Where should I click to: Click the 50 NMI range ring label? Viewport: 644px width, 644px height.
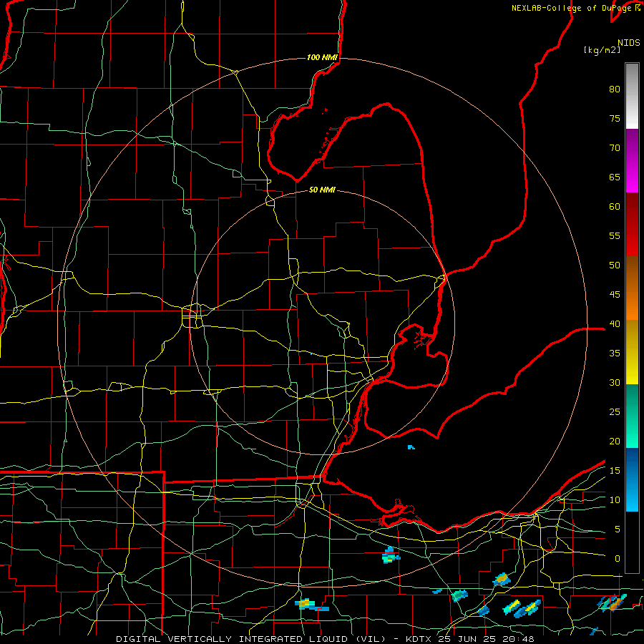(x=322, y=190)
